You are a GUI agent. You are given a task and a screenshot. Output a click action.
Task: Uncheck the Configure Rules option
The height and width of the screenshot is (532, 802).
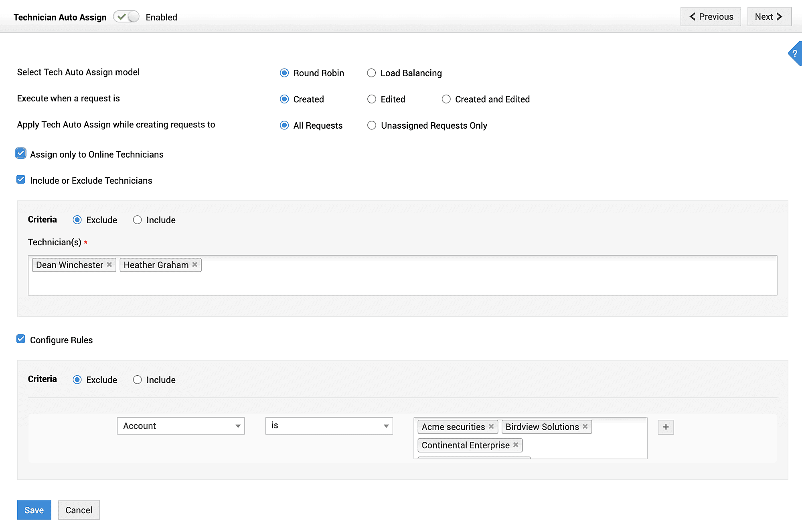point(20,339)
